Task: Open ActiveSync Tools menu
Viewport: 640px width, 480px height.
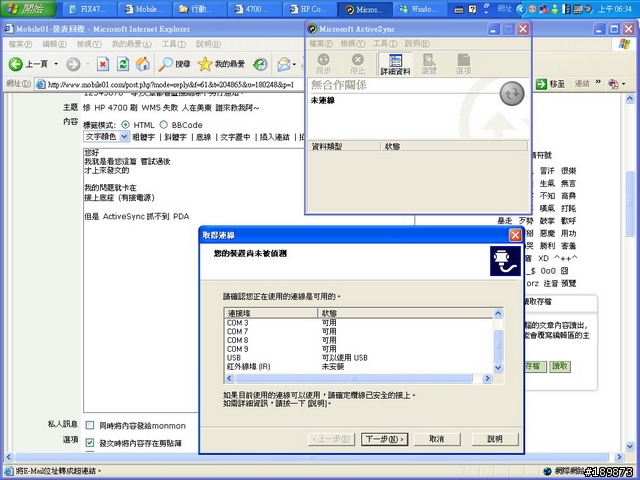Action: click(x=385, y=44)
